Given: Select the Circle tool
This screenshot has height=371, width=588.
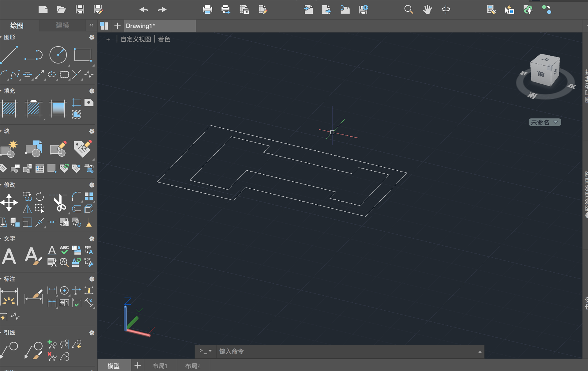Looking at the screenshot, I should click(x=58, y=55).
